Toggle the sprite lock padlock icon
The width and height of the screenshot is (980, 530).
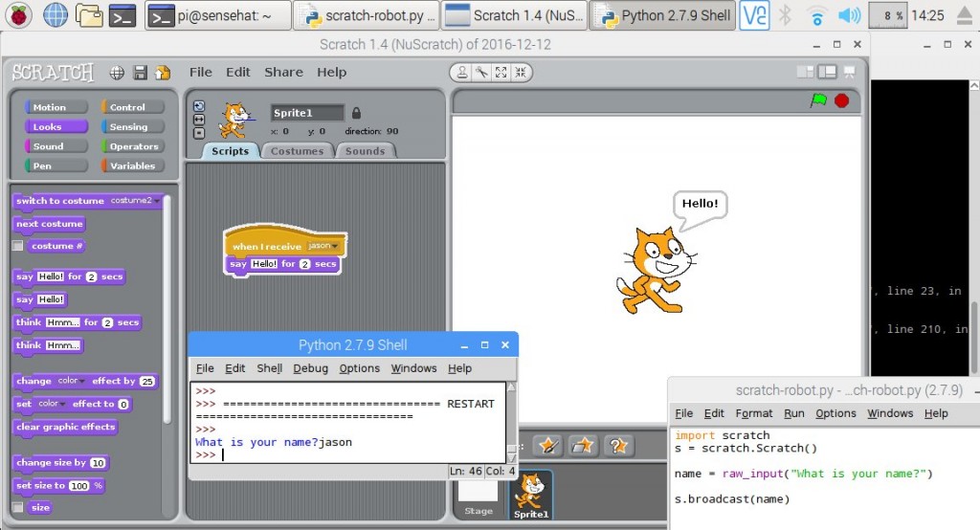[356, 113]
